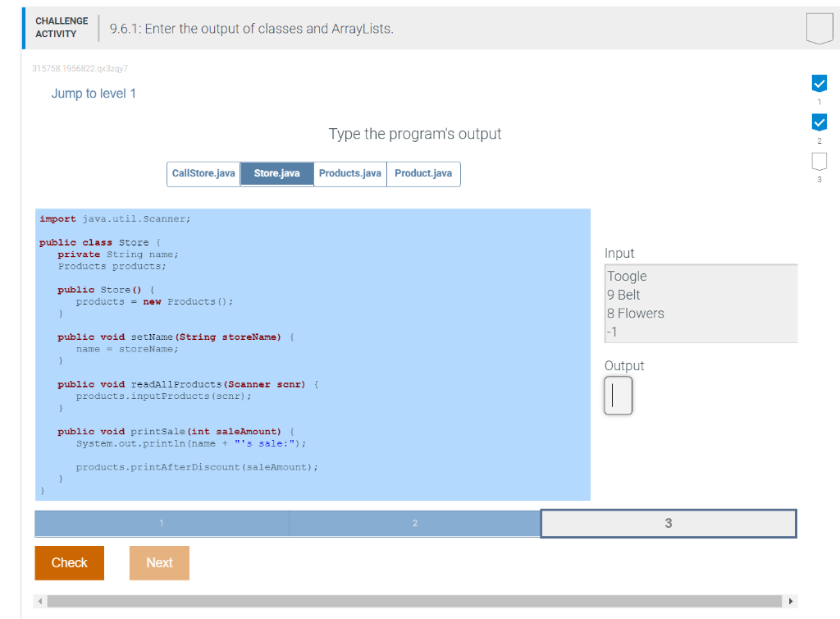Select progress segment 1
The width and height of the screenshot is (840, 619).
pyautogui.click(x=161, y=523)
